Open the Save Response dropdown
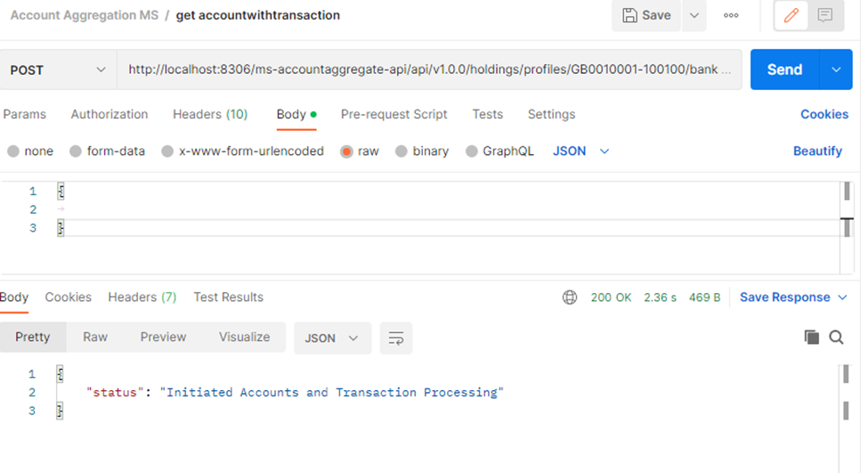The image size is (868, 473). pos(792,298)
